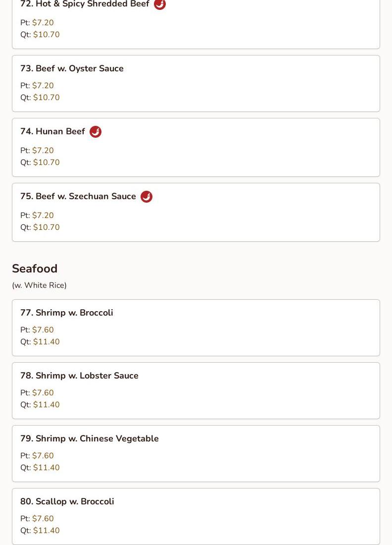Click the spicy chili icon beside Hunan Beef
Viewport: 392px width, 545px height.
[x=96, y=132]
